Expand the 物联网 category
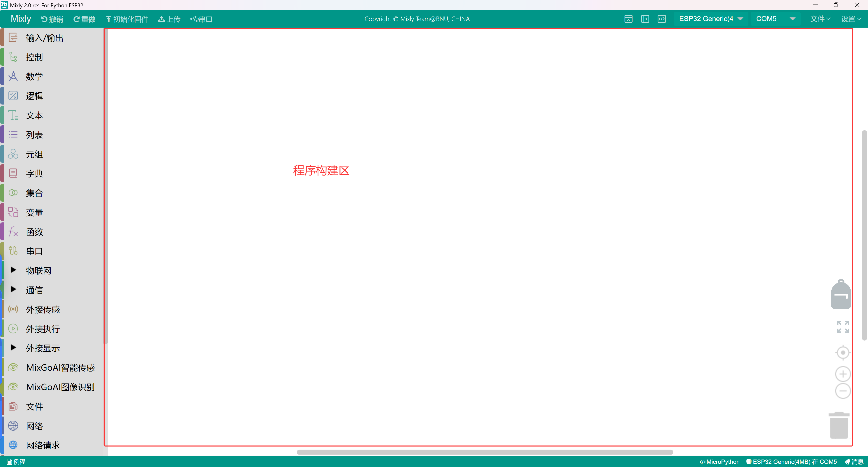 14,270
